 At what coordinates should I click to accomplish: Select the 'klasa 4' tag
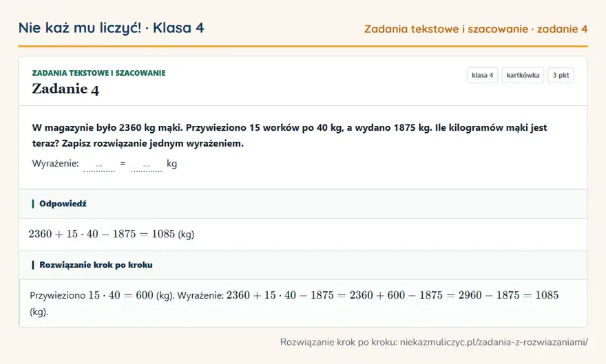coord(482,75)
